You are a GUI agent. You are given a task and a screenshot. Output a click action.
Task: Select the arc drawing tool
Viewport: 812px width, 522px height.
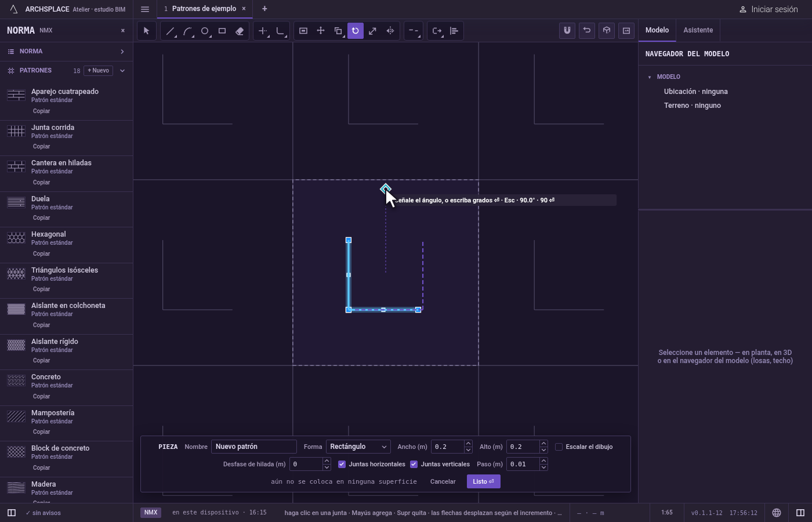187,31
